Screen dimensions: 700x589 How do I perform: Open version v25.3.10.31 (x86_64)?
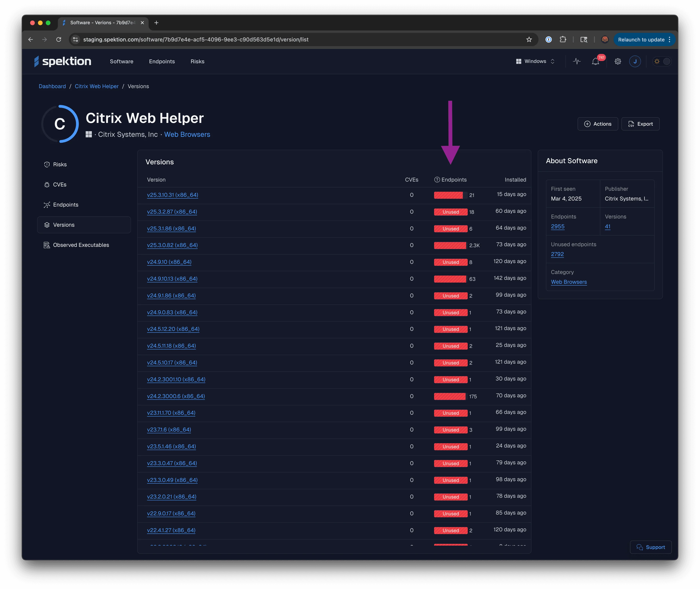pos(172,195)
